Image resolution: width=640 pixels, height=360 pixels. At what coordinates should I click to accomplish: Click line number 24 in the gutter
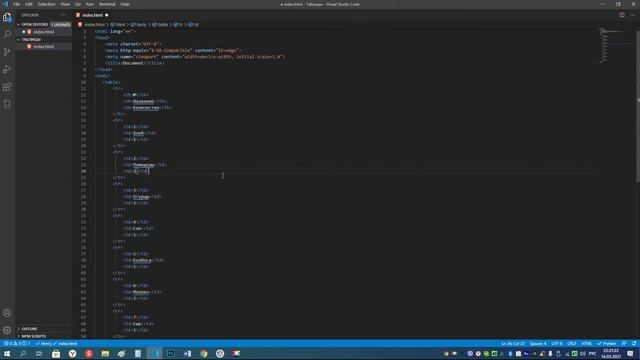pyautogui.click(x=83, y=171)
